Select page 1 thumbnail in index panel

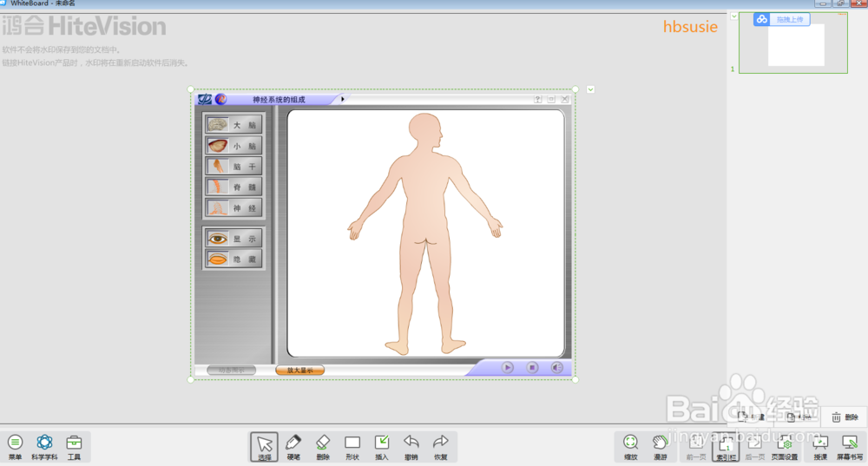coord(793,43)
